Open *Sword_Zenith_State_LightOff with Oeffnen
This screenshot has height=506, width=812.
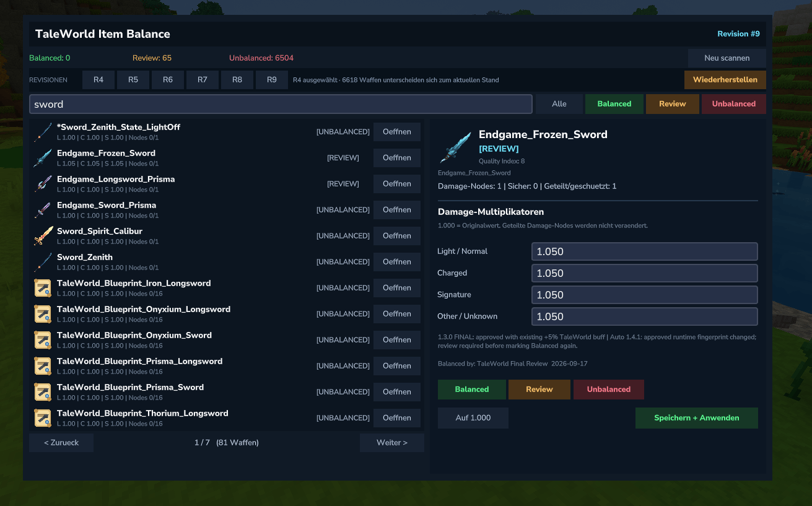point(397,132)
